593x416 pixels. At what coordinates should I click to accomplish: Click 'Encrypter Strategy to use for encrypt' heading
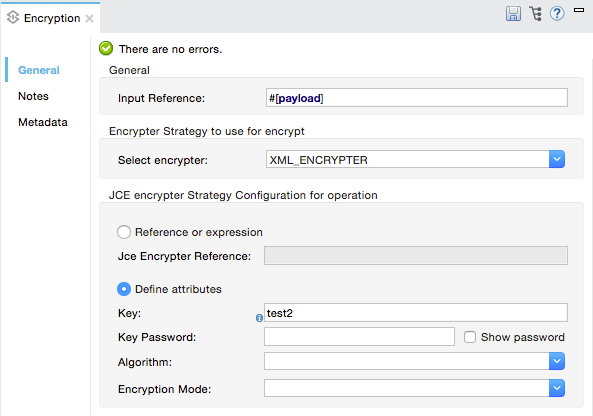[x=207, y=131]
